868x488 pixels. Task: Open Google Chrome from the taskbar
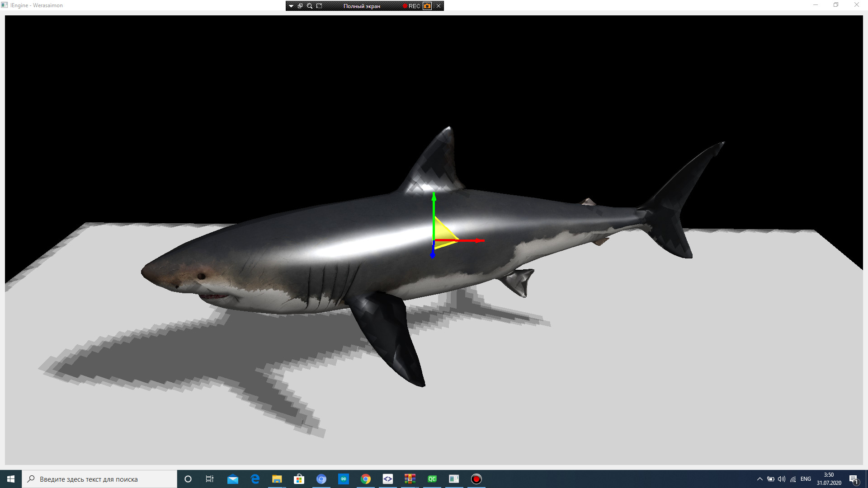tap(366, 479)
